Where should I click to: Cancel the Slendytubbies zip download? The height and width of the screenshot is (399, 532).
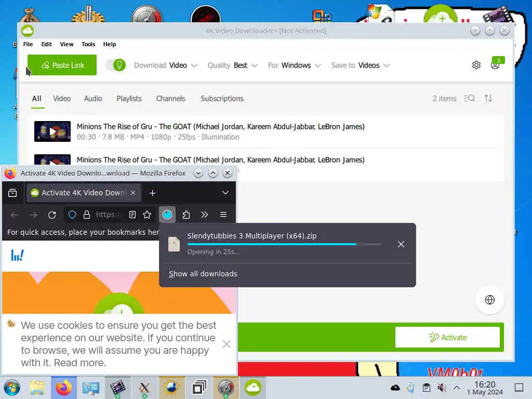pos(401,244)
